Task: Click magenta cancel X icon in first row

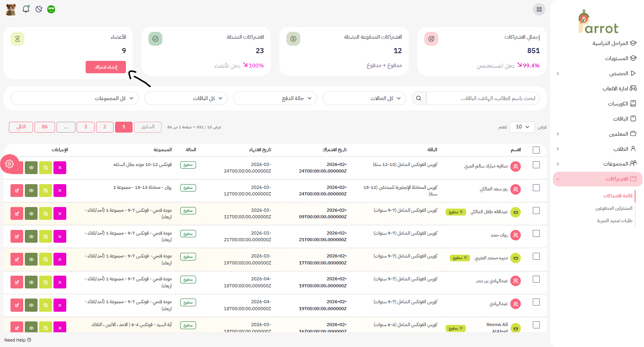Action: [60, 168]
